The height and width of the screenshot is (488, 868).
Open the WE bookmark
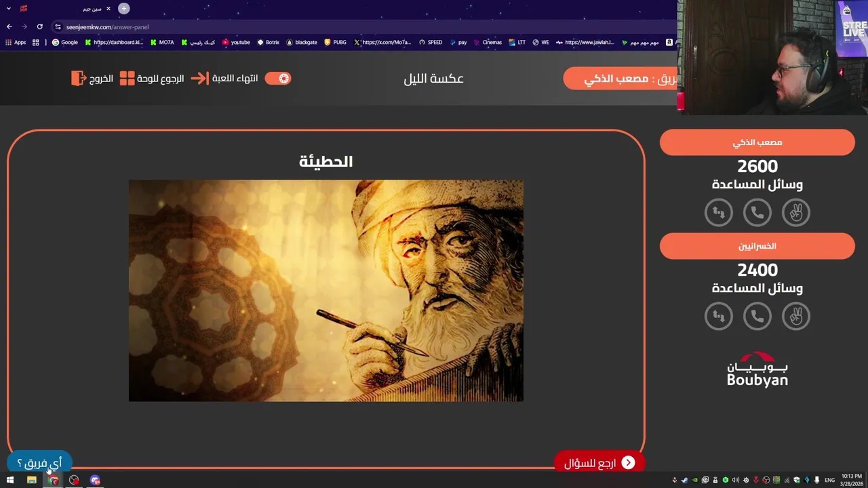click(540, 42)
